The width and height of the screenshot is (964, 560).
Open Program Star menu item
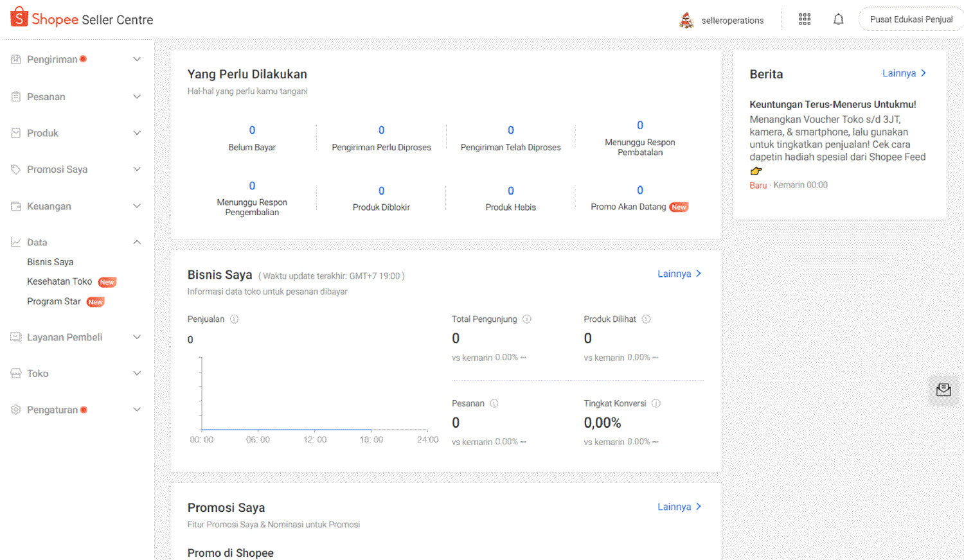(54, 302)
